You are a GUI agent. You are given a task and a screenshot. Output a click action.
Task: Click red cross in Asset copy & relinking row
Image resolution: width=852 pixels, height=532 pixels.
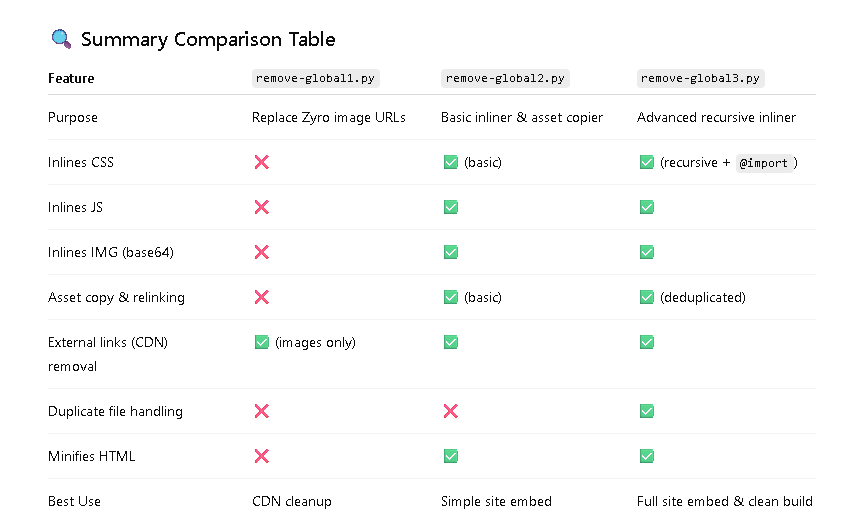tap(261, 297)
